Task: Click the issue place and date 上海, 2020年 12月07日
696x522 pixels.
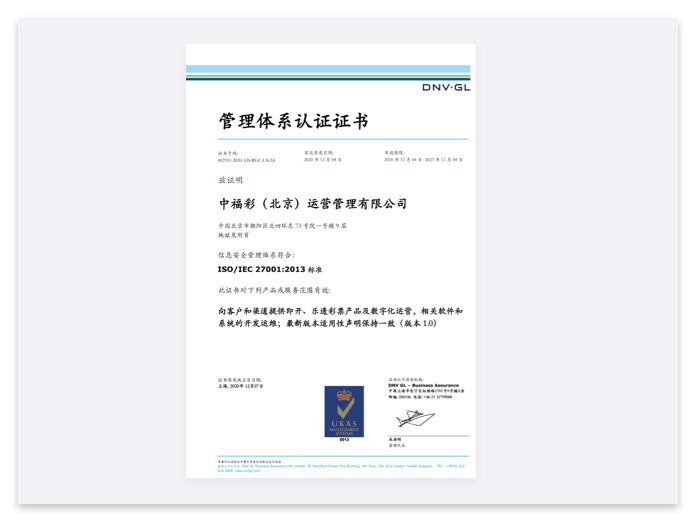Action: [241, 386]
